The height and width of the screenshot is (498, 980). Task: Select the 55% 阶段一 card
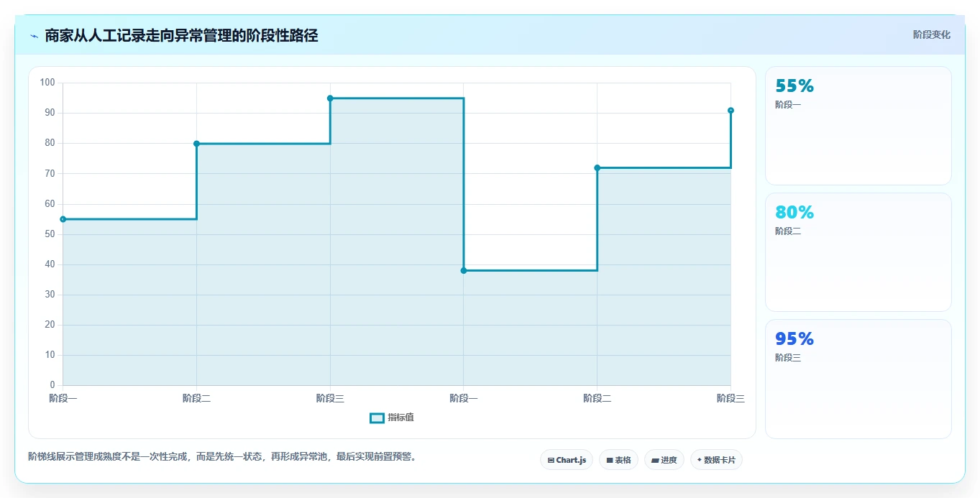click(858, 126)
